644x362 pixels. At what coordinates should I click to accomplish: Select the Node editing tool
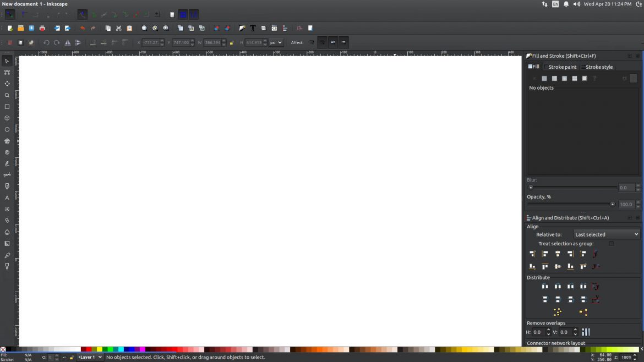tap(7, 72)
